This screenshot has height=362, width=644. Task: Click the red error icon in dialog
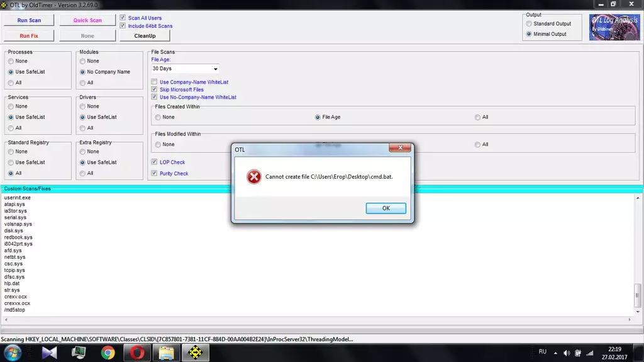254,177
